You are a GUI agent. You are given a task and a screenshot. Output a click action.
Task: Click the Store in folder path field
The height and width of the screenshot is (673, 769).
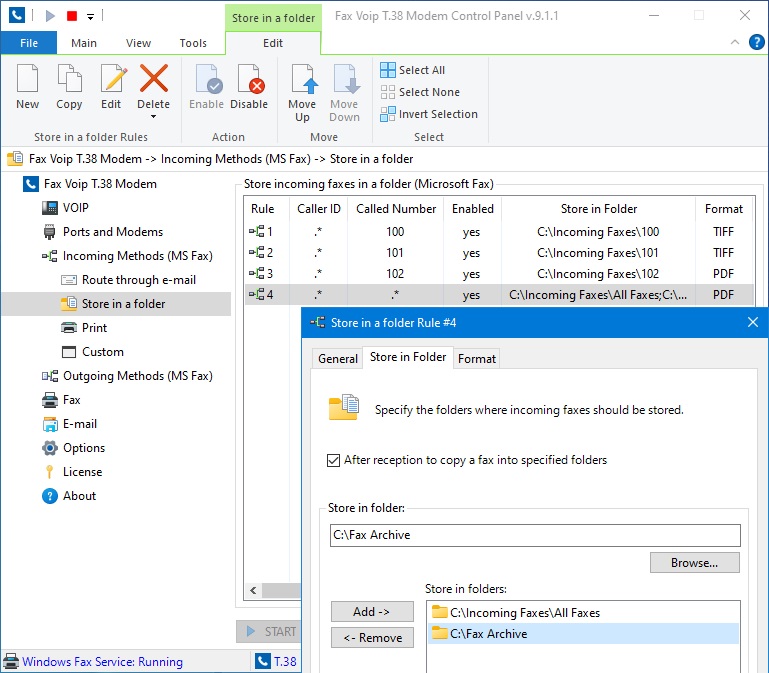coord(535,535)
